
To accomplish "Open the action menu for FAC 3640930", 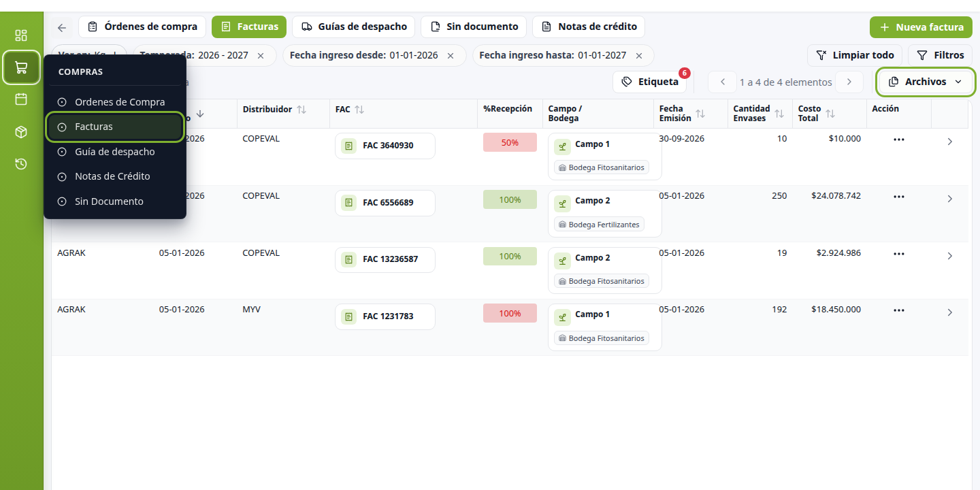I will click(899, 140).
